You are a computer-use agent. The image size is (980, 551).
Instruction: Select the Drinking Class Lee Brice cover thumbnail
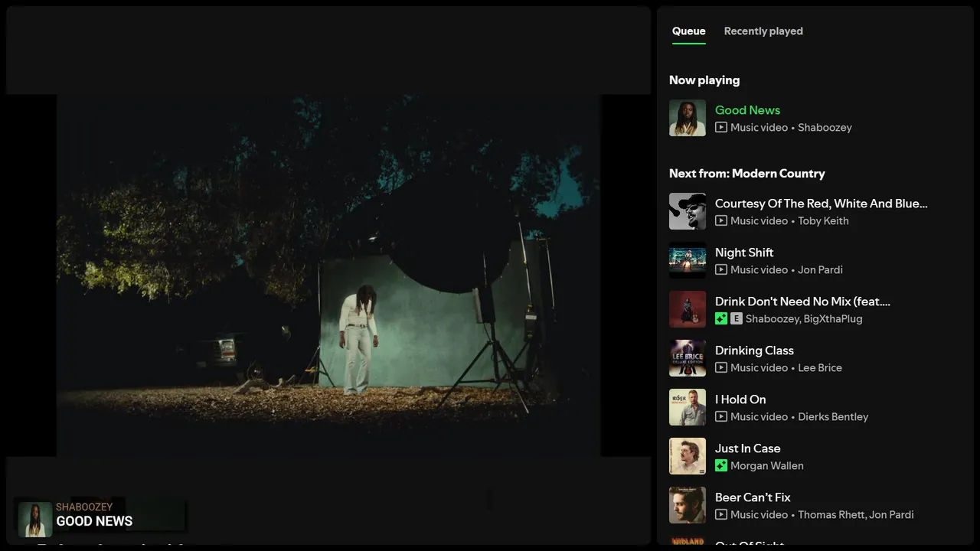coord(688,358)
